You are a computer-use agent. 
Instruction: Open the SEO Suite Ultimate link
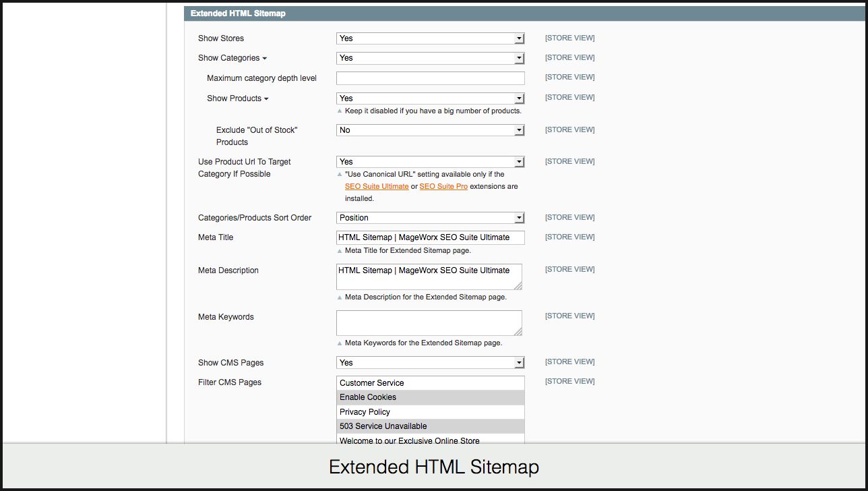377,187
